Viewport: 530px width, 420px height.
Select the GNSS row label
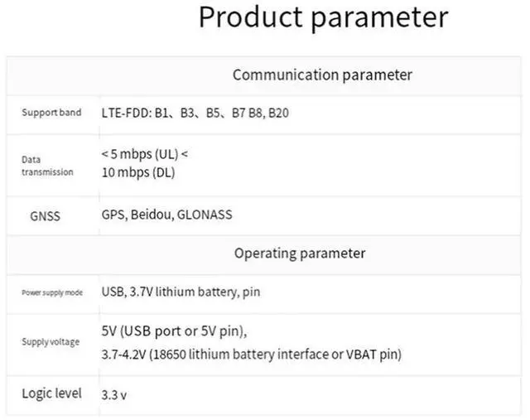tap(45, 215)
